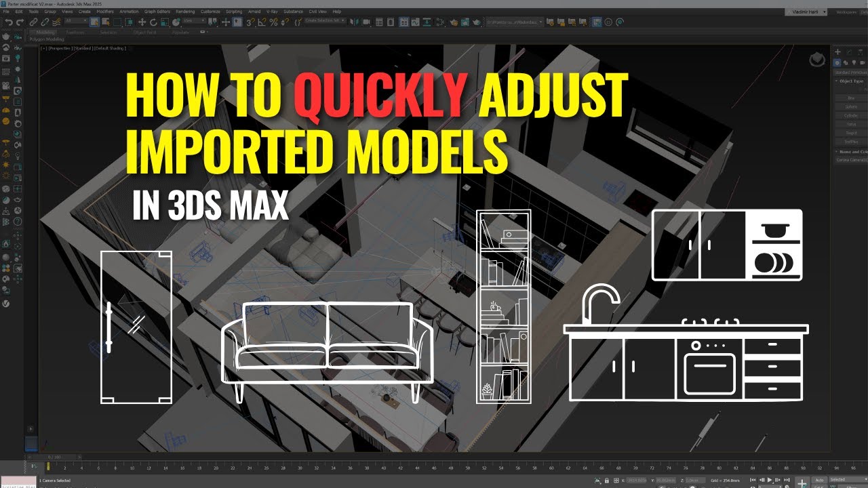Toggle the Spinner Snap button

pos(285,22)
